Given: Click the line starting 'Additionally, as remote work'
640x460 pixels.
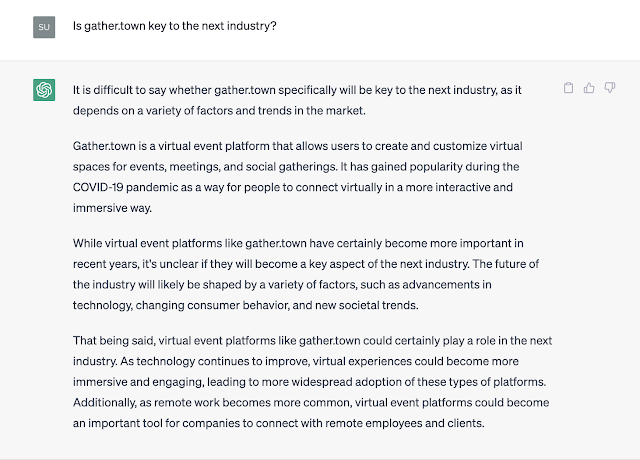Looking at the screenshot, I should pos(311,402).
